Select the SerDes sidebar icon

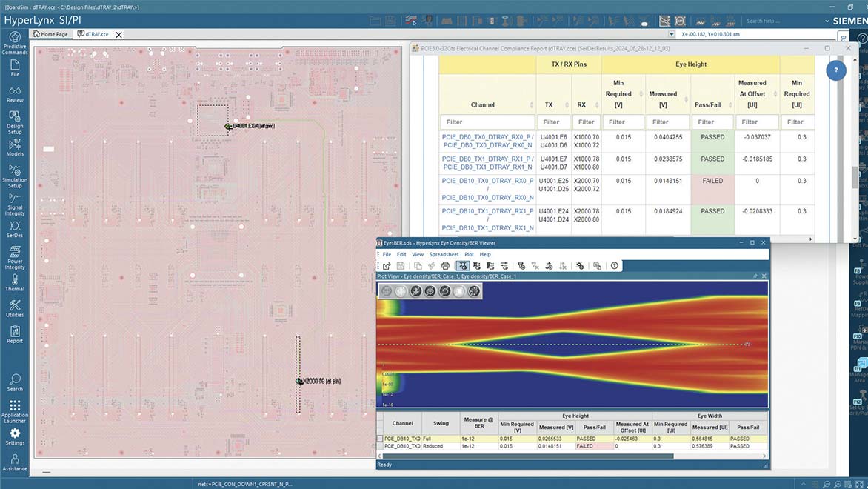[x=15, y=229]
